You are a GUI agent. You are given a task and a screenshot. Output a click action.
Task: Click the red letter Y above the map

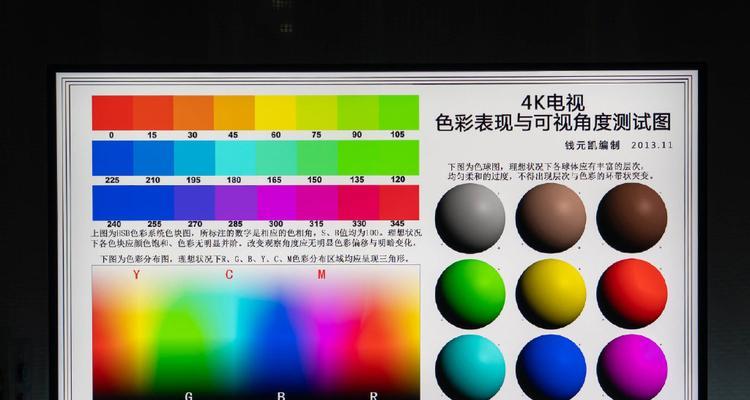point(137,275)
